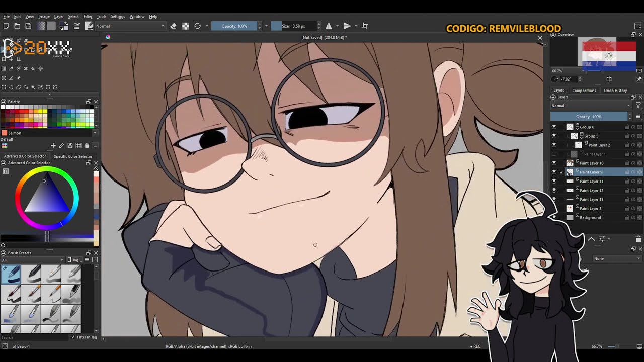Open layer filter funnel icon
The width and height of the screenshot is (644, 362).
pos(638,106)
